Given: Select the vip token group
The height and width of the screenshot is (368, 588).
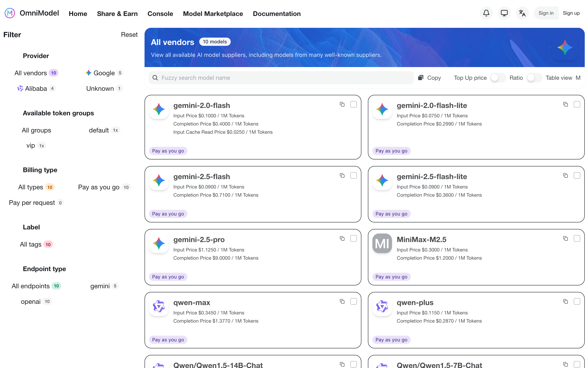Looking at the screenshot, I should 37,146.
